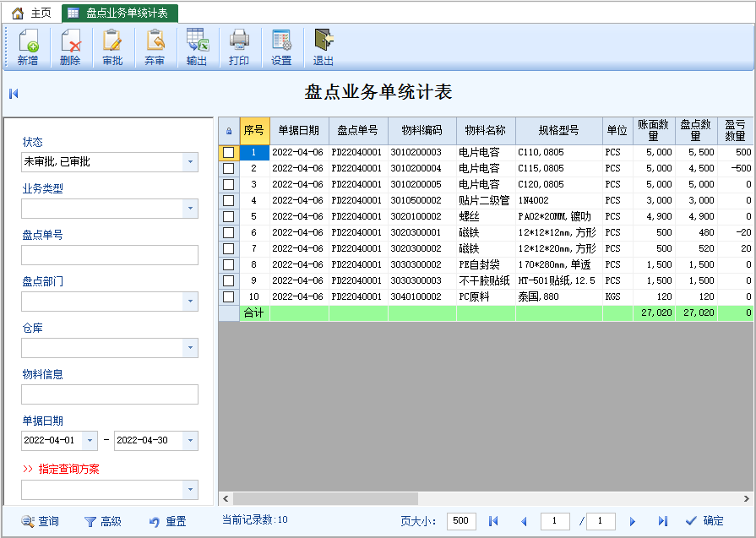Open start date 2022-04-01 picker
Screen dimensions: 756x538
pyautogui.click(x=90, y=441)
